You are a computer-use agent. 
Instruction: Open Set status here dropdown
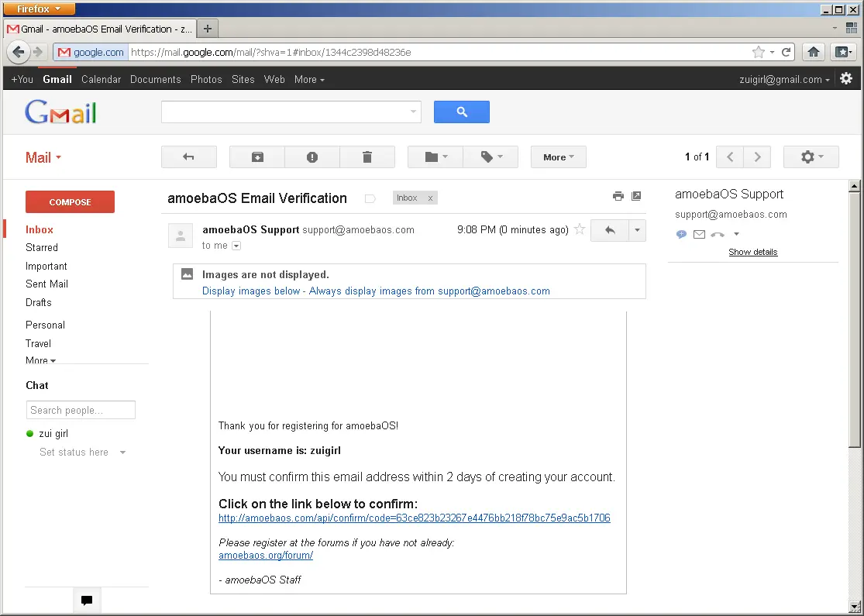coord(83,453)
